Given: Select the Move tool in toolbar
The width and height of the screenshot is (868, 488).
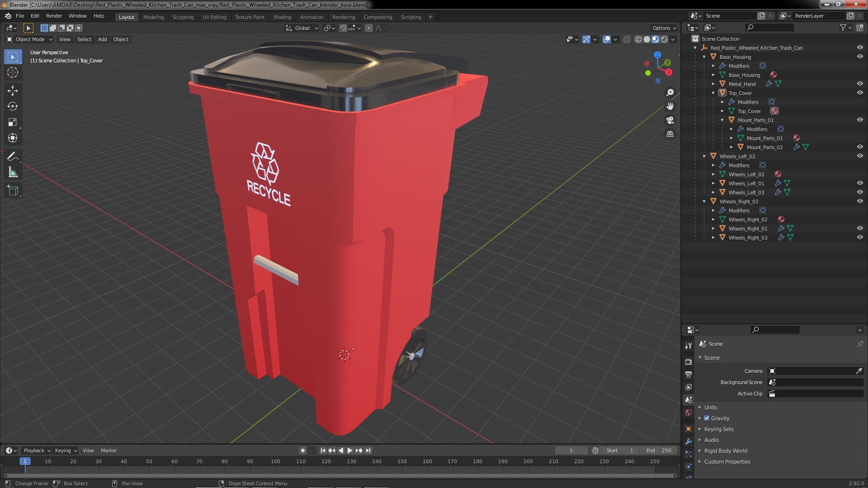Looking at the screenshot, I should [13, 91].
